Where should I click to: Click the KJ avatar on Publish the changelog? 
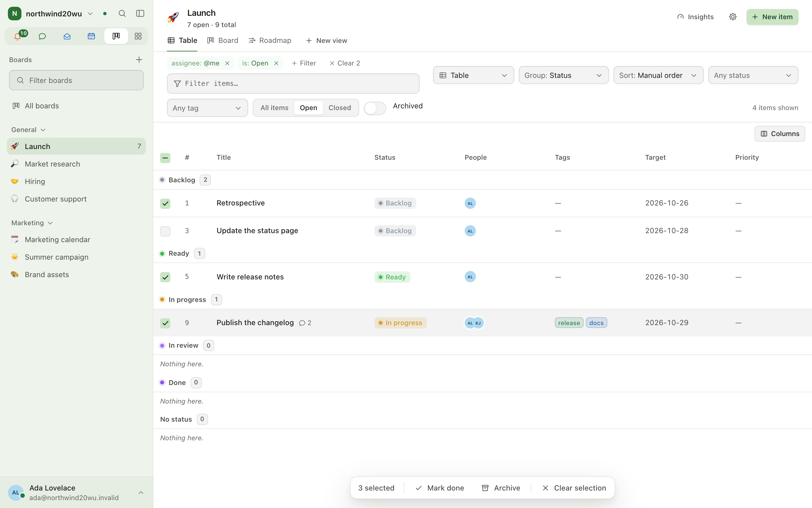tap(478, 323)
